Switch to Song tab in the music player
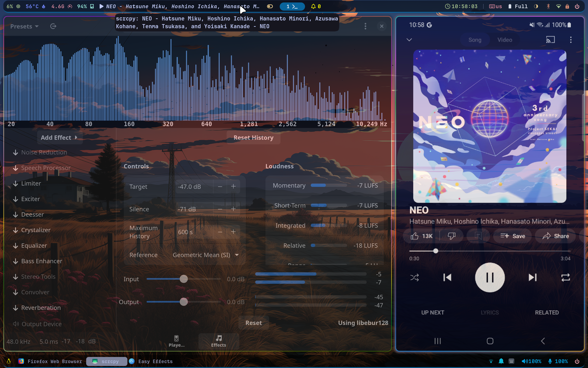Screen dimensions: 588x368 [475, 40]
